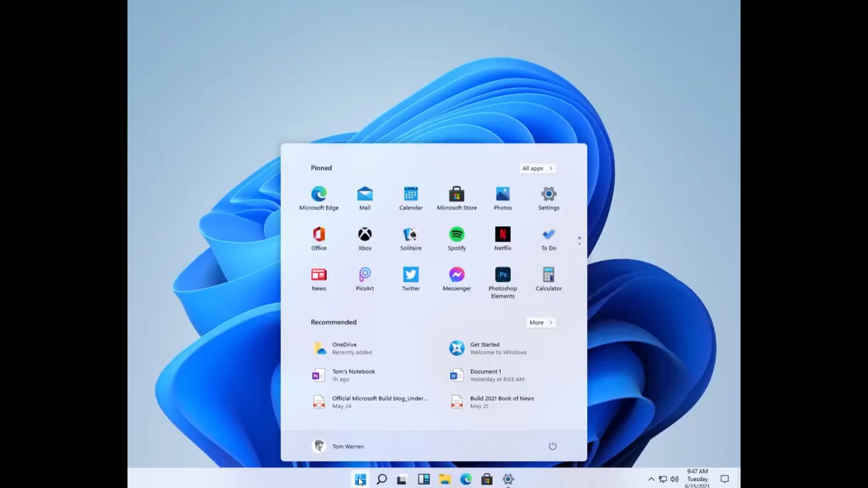Open Search from the taskbar
Viewport: 868px width, 488px height.
tap(381, 479)
